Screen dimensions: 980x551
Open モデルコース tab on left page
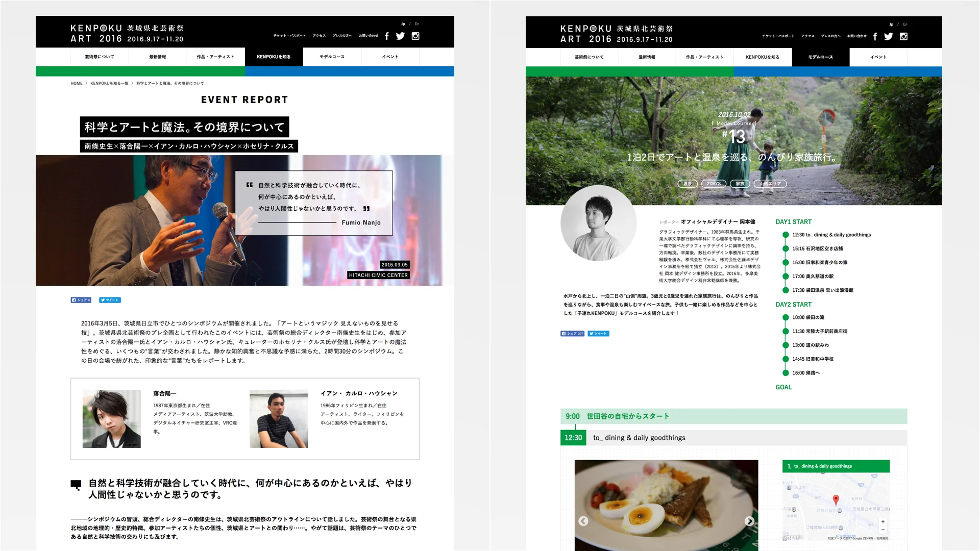[332, 57]
